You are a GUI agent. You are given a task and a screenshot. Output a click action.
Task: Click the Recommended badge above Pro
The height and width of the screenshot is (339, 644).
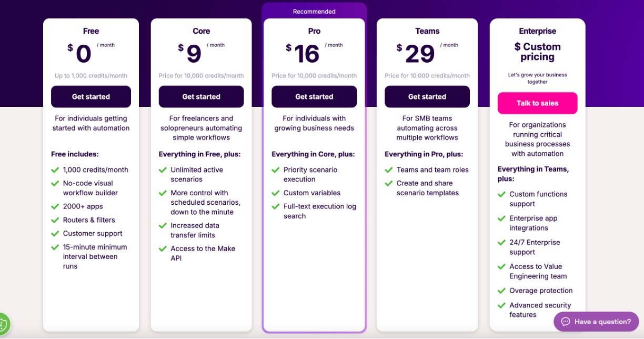(x=314, y=12)
